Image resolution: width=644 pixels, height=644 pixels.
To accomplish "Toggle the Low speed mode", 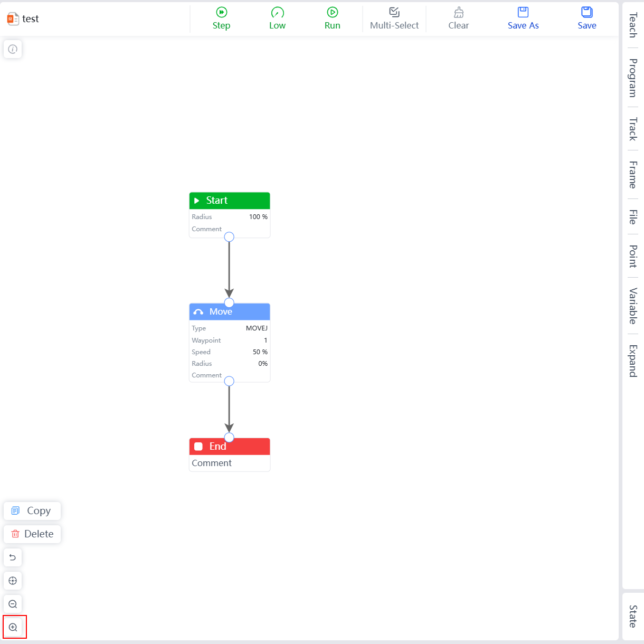I will tap(277, 12).
